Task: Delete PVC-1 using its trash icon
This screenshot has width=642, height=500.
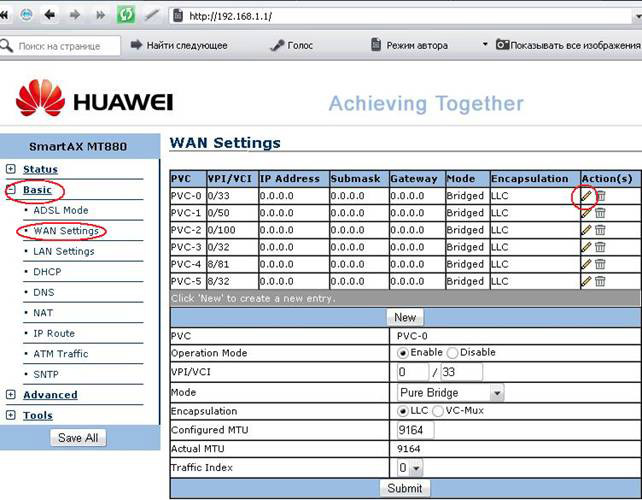Action: coord(600,213)
